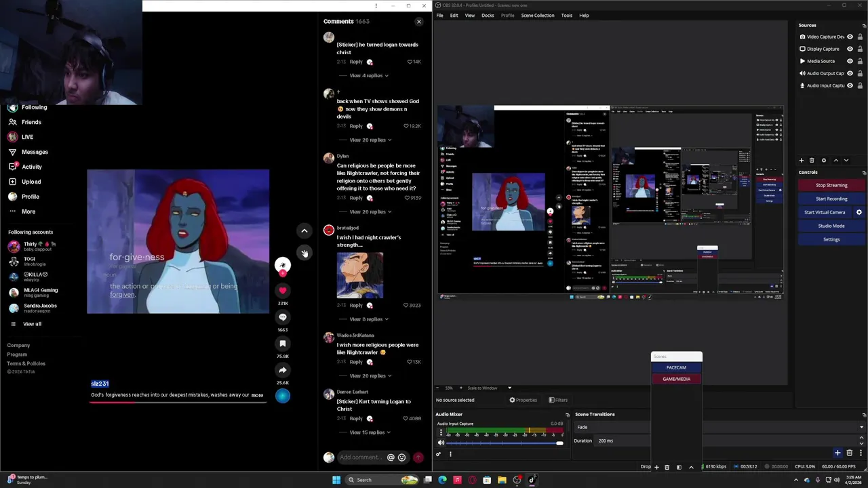
Task: Open OBS File menu
Action: (x=439, y=16)
